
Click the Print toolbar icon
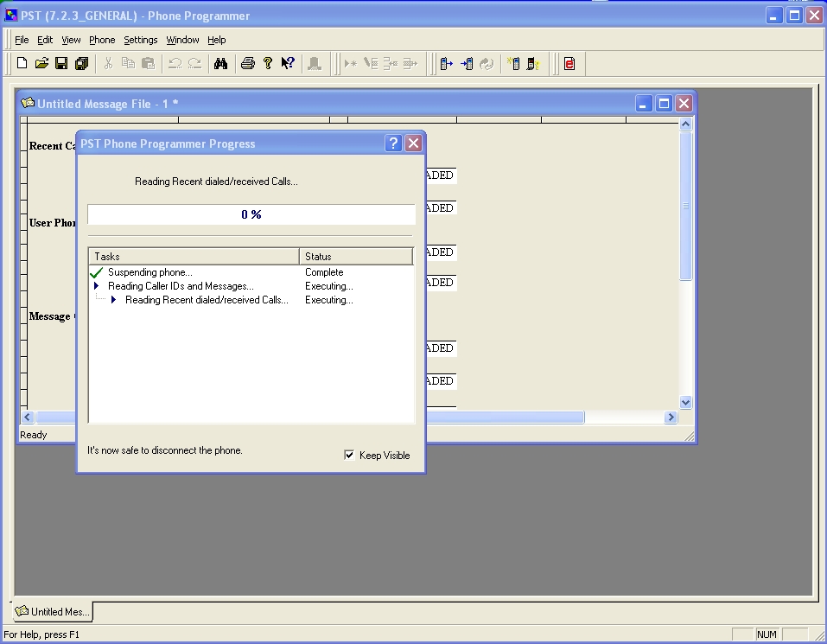pos(247,63)
